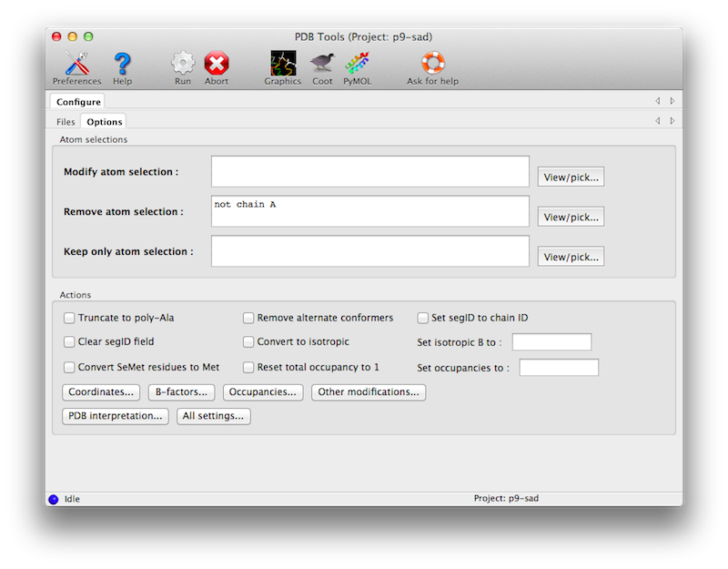Viewport: 728px width, 569px height.
Task: Select the Options tab
Action: coord(103,121)
